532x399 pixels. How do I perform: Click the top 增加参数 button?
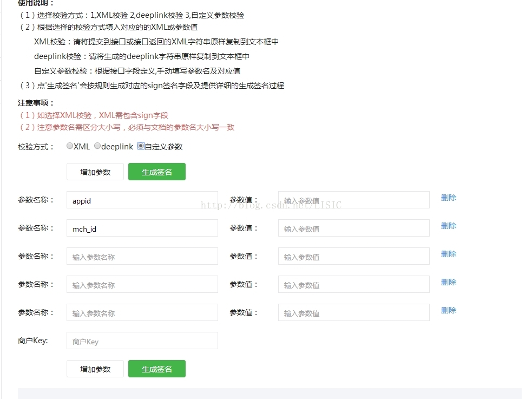[95, 172]
